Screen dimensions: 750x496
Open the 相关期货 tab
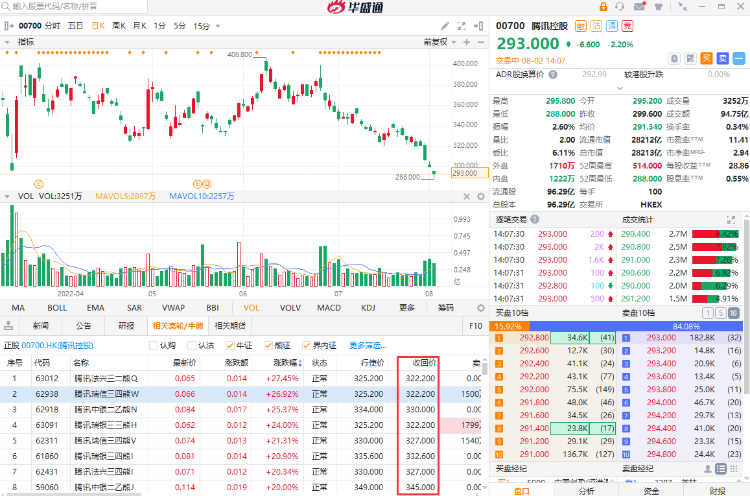click(230, 326)
